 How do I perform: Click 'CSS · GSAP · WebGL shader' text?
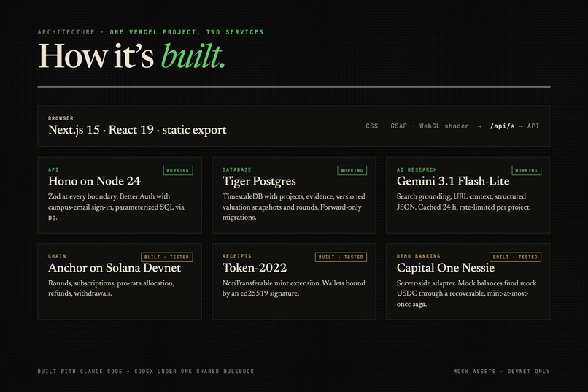click(x=417, y=126)
